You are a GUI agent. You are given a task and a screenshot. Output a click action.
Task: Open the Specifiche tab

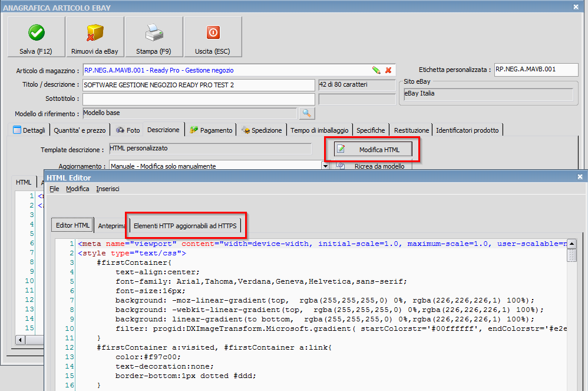(371, 130)
